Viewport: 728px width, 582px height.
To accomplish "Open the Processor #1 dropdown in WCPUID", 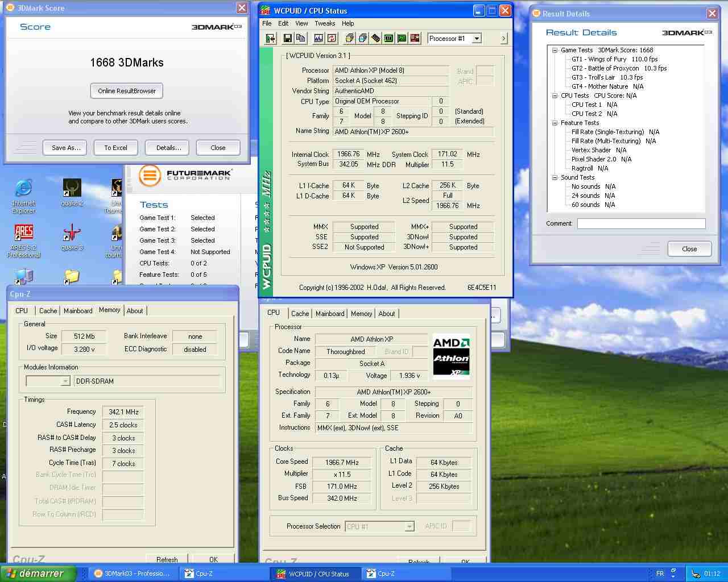I will 477,38.
